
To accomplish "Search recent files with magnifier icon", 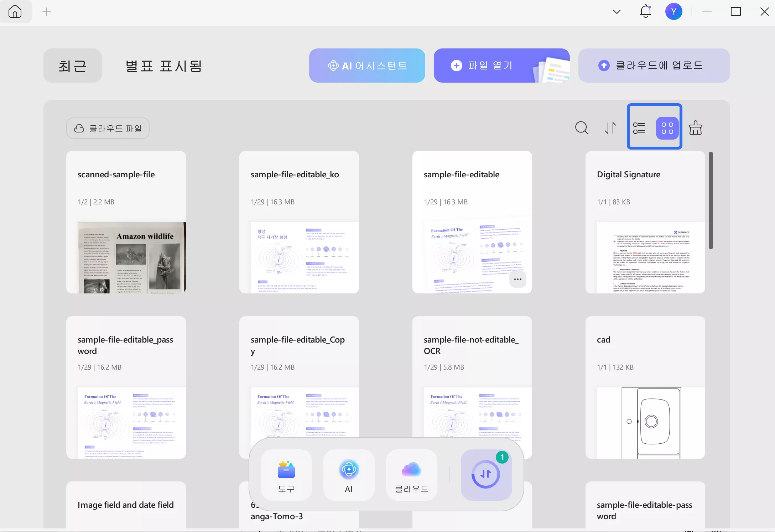I will 582,128.
